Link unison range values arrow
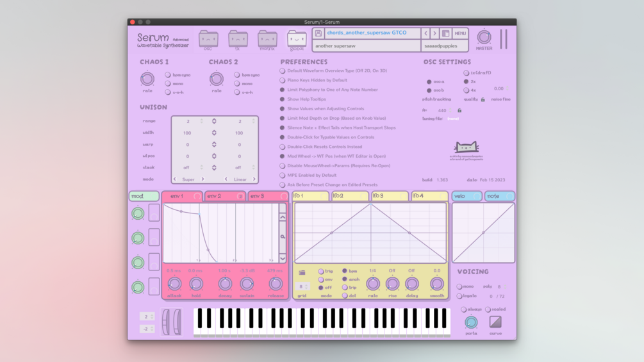The width and height of the screenshot is (644, 362). click(x=214, y=121)
